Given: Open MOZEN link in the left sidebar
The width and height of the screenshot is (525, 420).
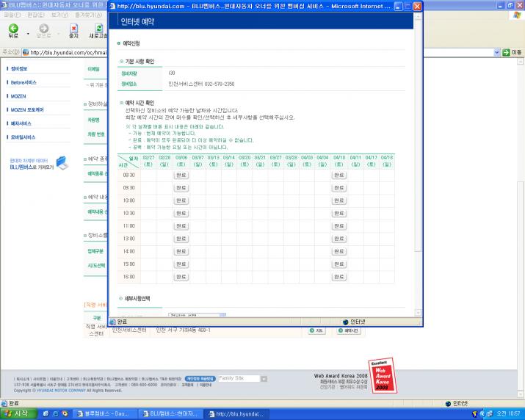Looking at the screenshot, I should [x=18, y=96].
